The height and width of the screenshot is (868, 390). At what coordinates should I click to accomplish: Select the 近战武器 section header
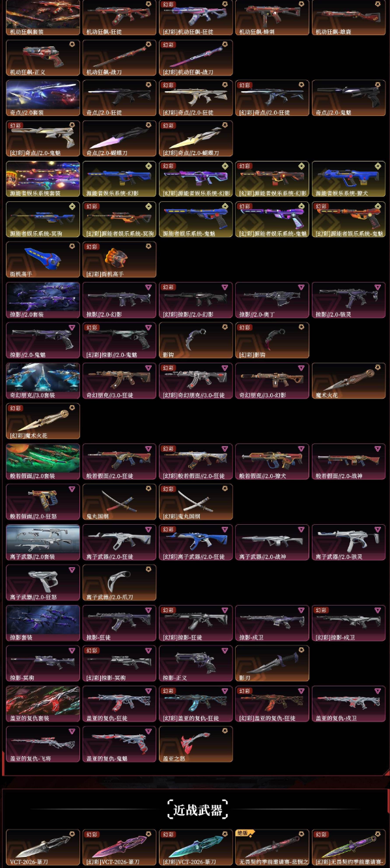tap(197, 810)
